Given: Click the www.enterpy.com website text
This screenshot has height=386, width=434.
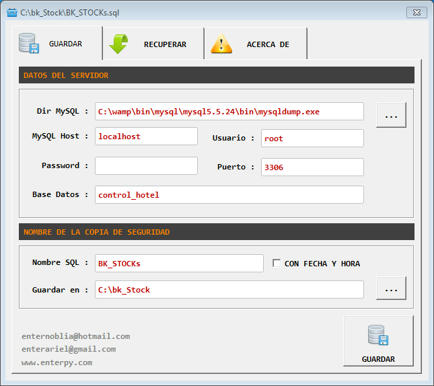Looking at the screenshot, I should point(57,362).
